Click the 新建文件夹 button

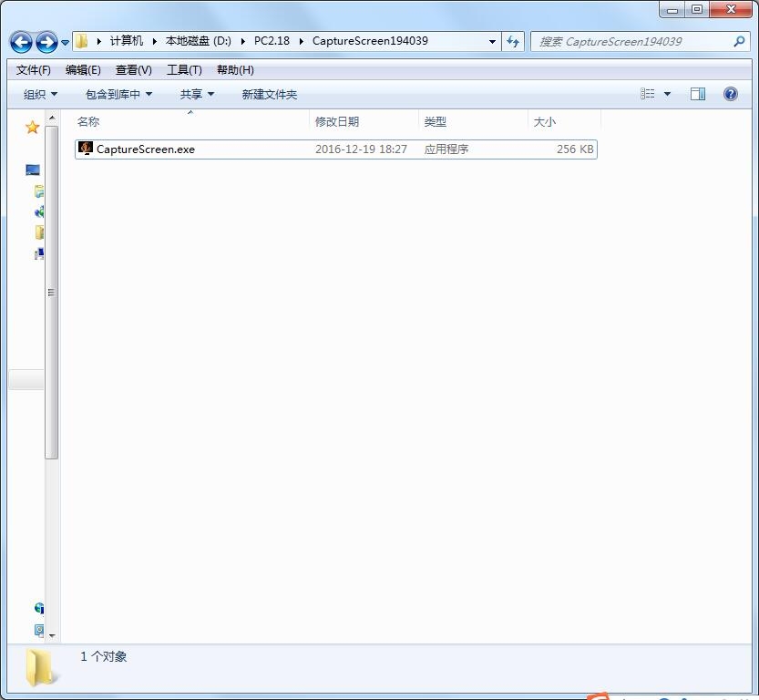[x=269, y=95]
